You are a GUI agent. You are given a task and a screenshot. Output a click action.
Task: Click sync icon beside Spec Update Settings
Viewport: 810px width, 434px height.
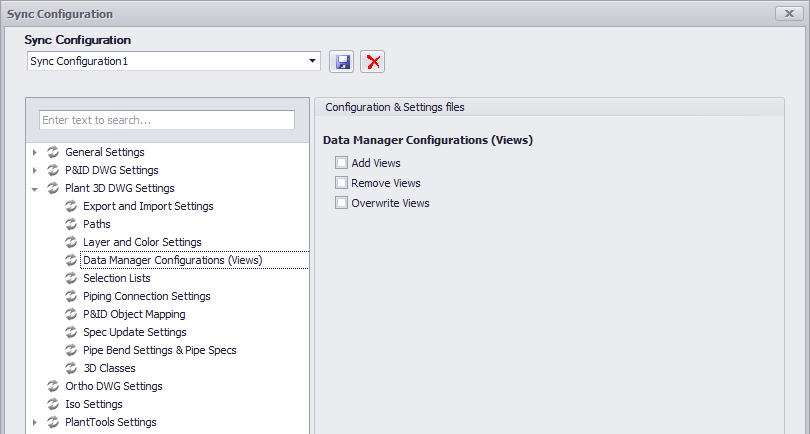coord(71,332)
